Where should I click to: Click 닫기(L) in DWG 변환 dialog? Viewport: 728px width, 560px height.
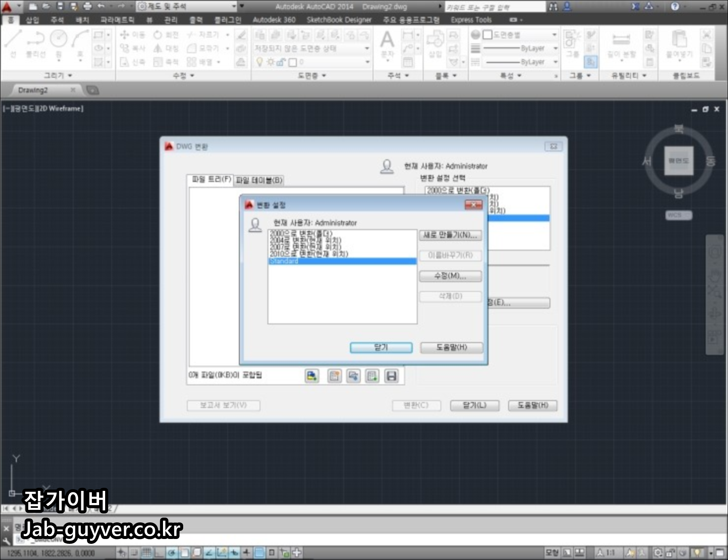click(475, 405)
